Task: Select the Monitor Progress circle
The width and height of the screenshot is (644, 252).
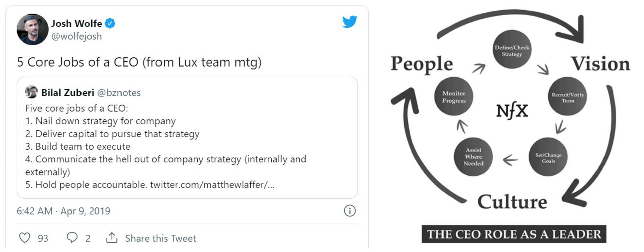Action: 454,96
